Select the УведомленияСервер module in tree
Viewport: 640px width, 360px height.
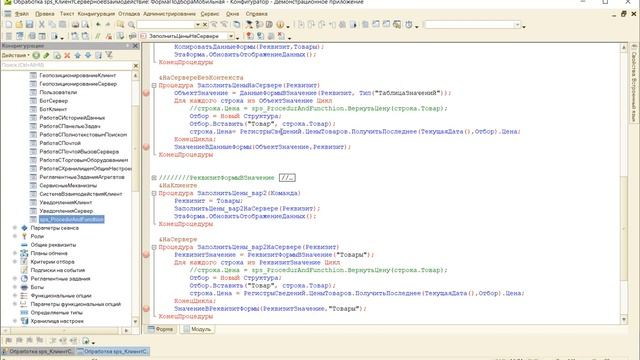click(66, 211)
